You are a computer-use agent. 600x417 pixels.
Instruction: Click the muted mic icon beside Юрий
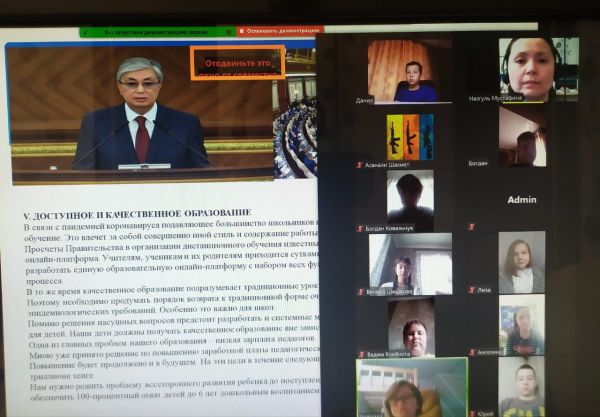(x=471, y=412)
